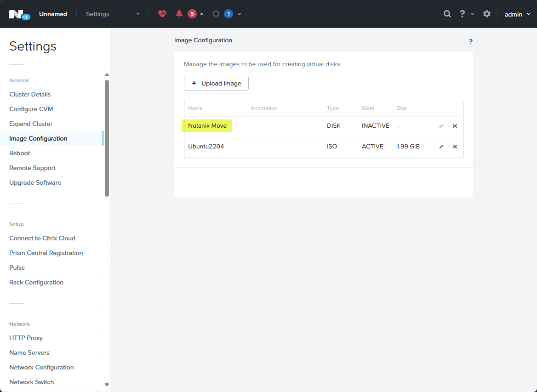Click the settings gear icon

click(x=486, y=14)
